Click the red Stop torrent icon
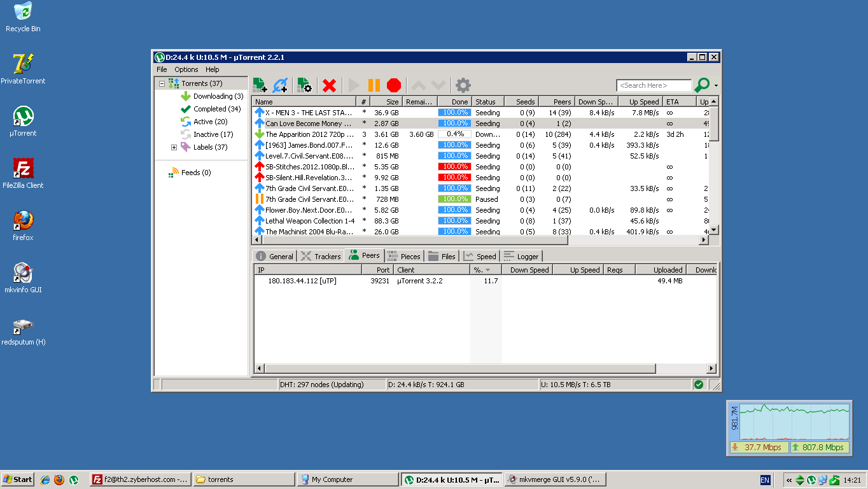Image resolution: width=868 pixels, height=489 pixels. tap(394, 85)
